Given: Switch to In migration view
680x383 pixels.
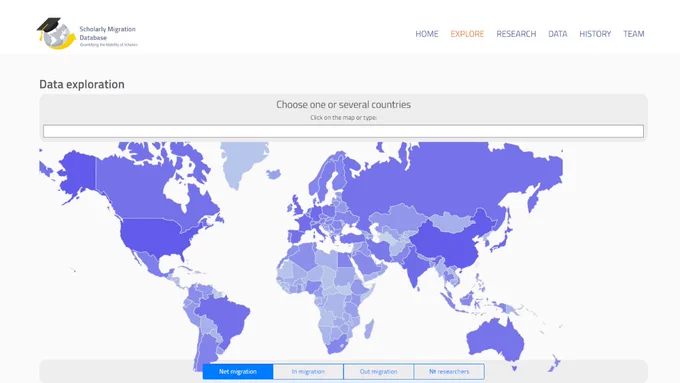Looking at the screenshot, I should click(308, 372).
